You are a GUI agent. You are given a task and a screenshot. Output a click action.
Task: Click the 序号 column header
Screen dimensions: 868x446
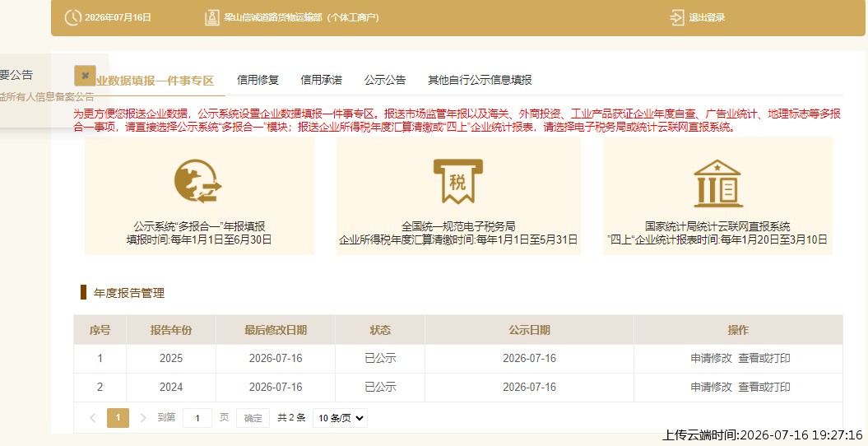pyautogui.click(x=100, y=330)
